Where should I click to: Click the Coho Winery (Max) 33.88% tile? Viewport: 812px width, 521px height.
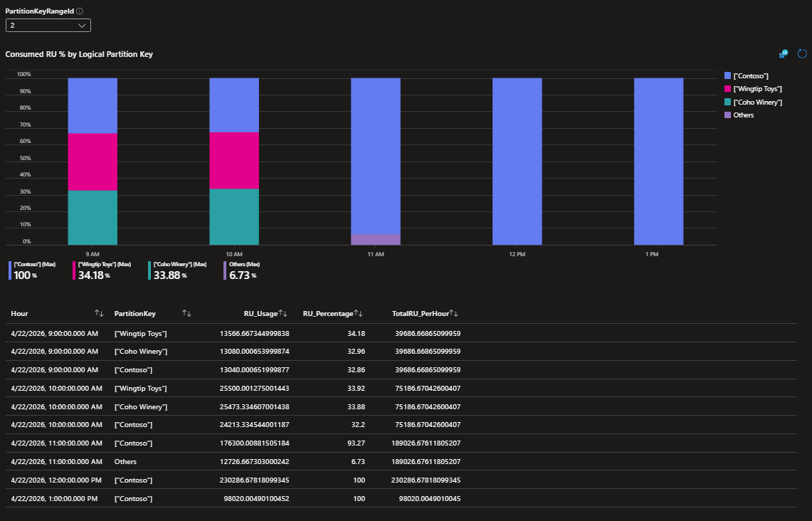click(x=178, y=270)
